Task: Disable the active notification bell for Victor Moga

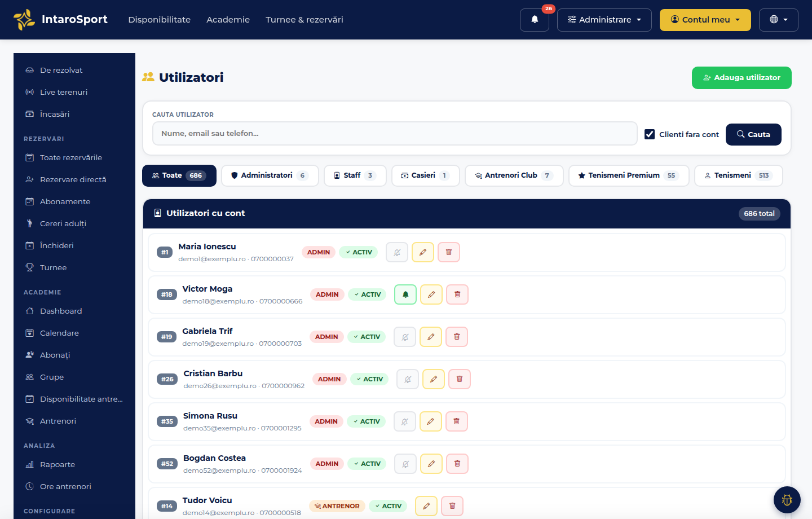Action: (x=405, y=294)
